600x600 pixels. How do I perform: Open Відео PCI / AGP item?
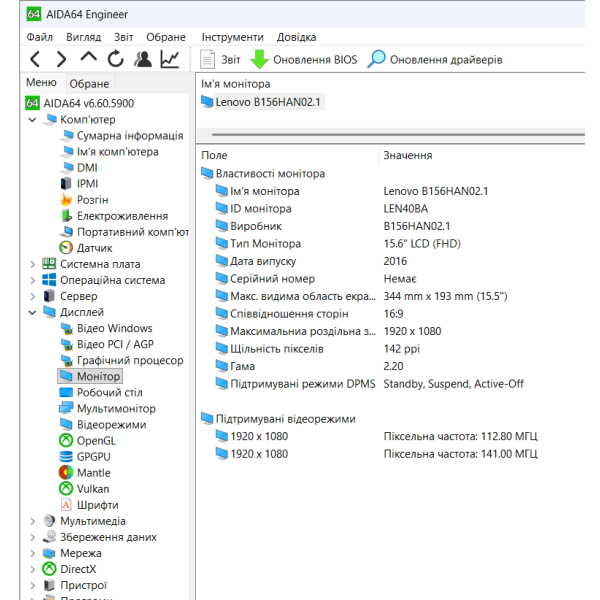107,345
